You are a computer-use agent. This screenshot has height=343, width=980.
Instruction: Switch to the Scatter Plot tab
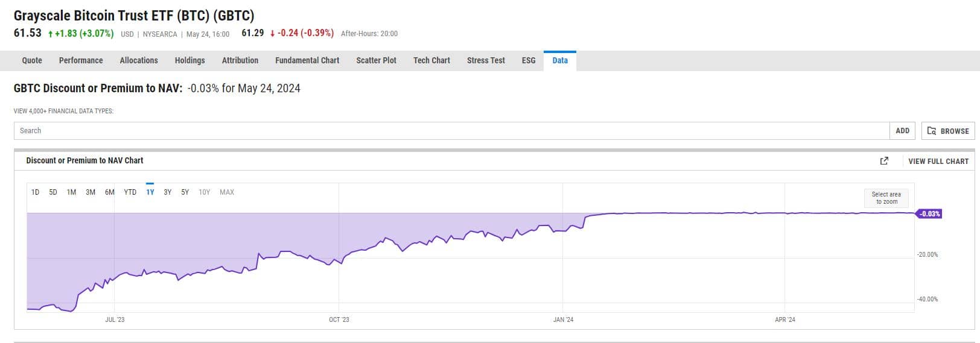coord(377,60)
